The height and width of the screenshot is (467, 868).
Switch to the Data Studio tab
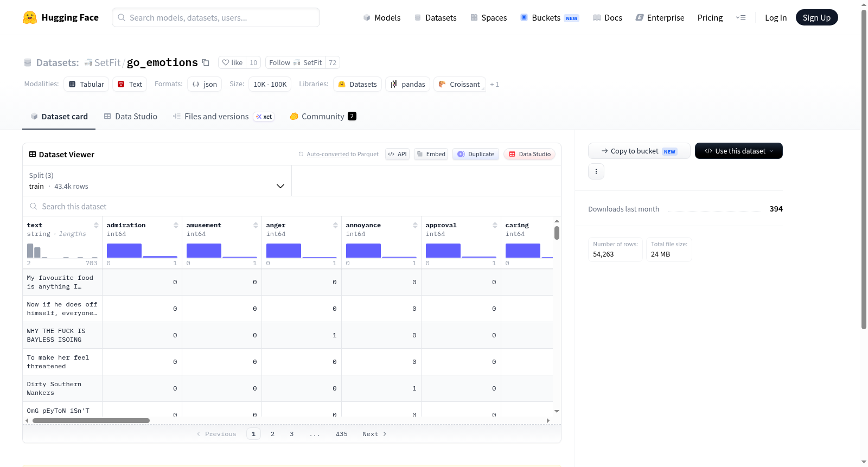[131, 116]
